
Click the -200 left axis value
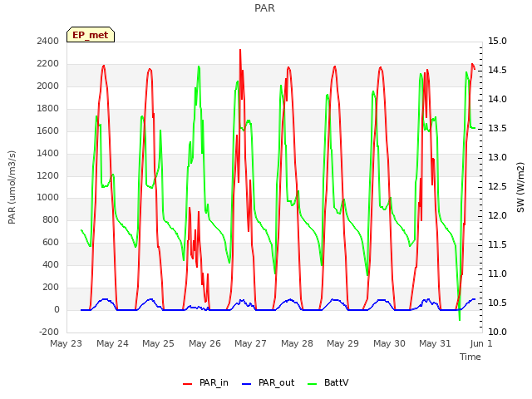(49, 332)
